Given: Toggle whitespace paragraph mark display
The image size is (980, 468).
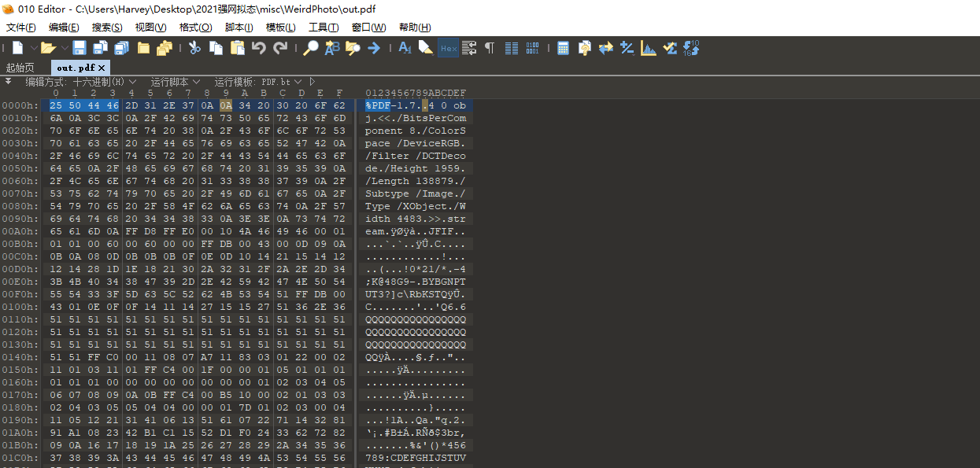Looking at the screenshot, I should coord(490,48).
